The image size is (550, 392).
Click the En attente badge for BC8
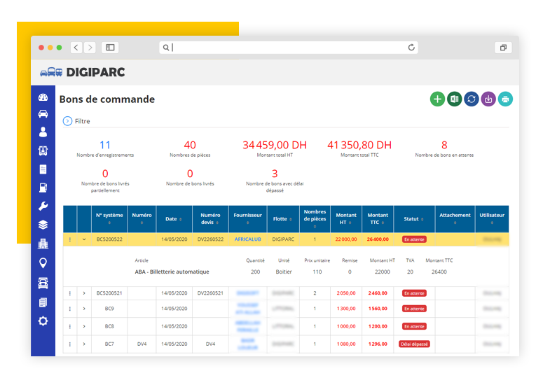[414, 326]
